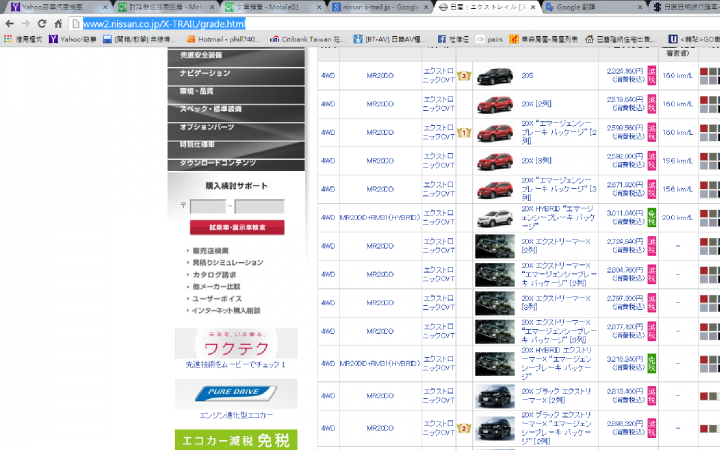Screen dimensions: 720x450
Task: Open the ナビゲーション sidebar menu
Action: pos(236,75)
